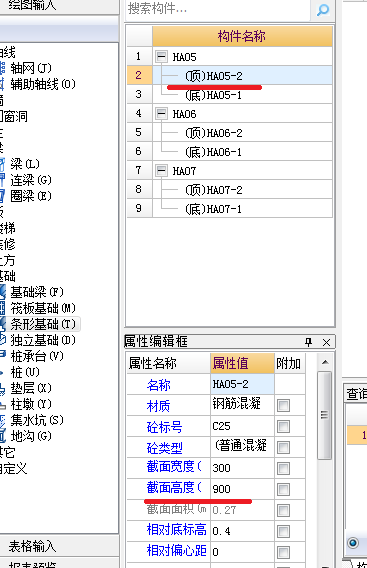Tick the 附加 checkbox for 砼类型

(283, 447)
